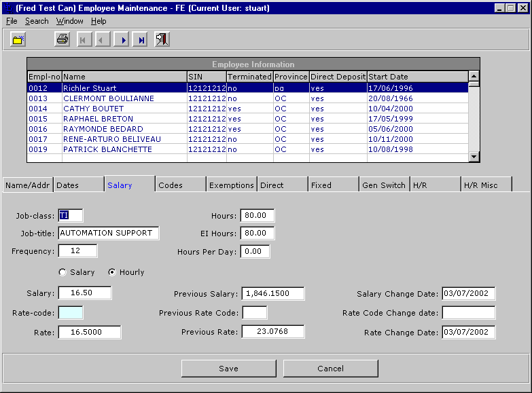Select employee row CATHY BOUTET
532x393 pixels.
coord(94,109)
